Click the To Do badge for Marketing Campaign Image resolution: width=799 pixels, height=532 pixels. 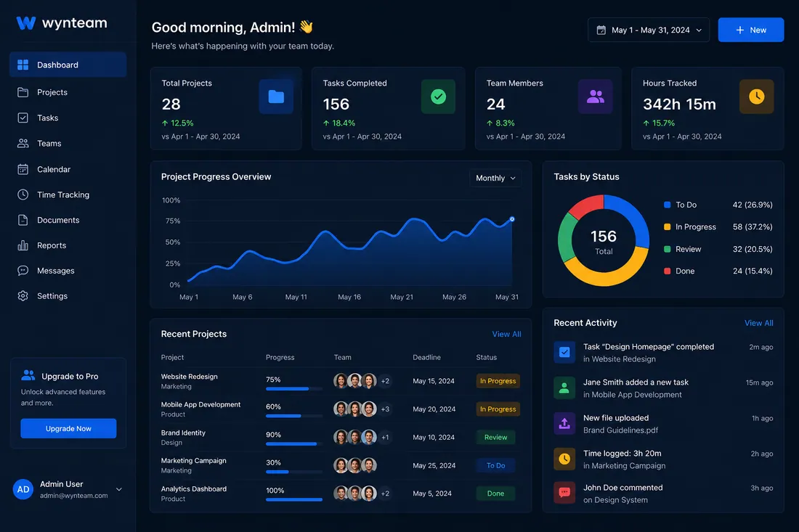(x=495, y=465)
